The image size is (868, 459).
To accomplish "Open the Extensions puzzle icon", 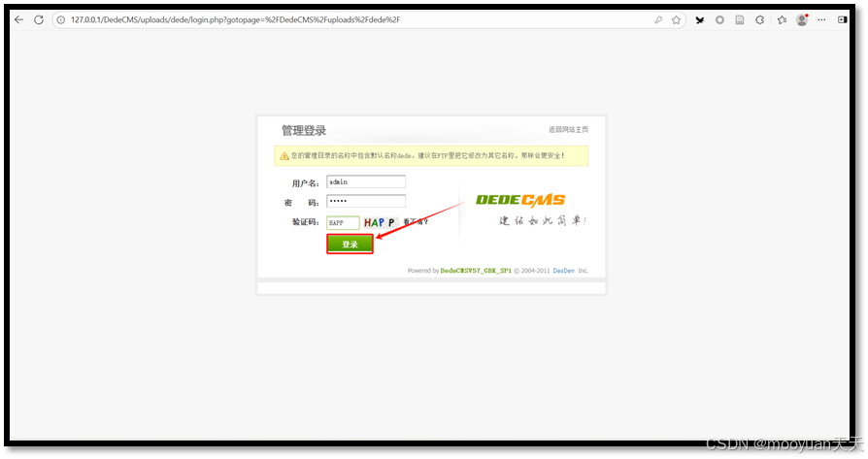I will coord(760,20).
